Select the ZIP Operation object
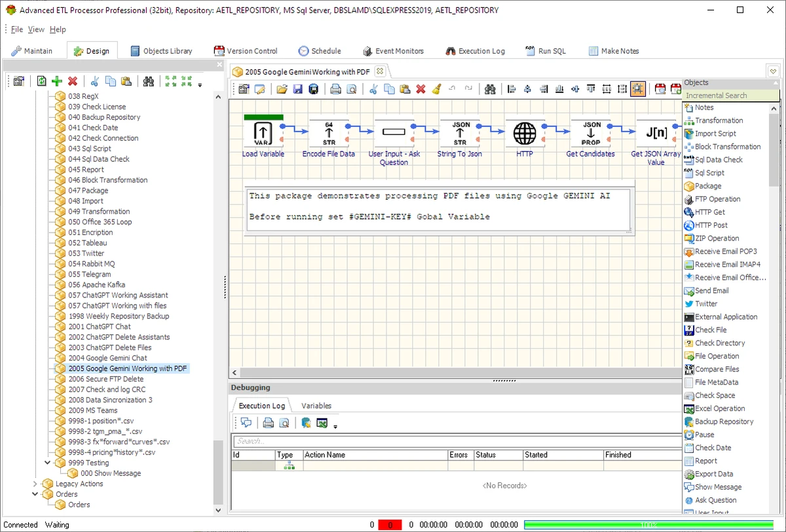This screenshot has width=786, height=532. pyautogui.click(x=717, y=238)
